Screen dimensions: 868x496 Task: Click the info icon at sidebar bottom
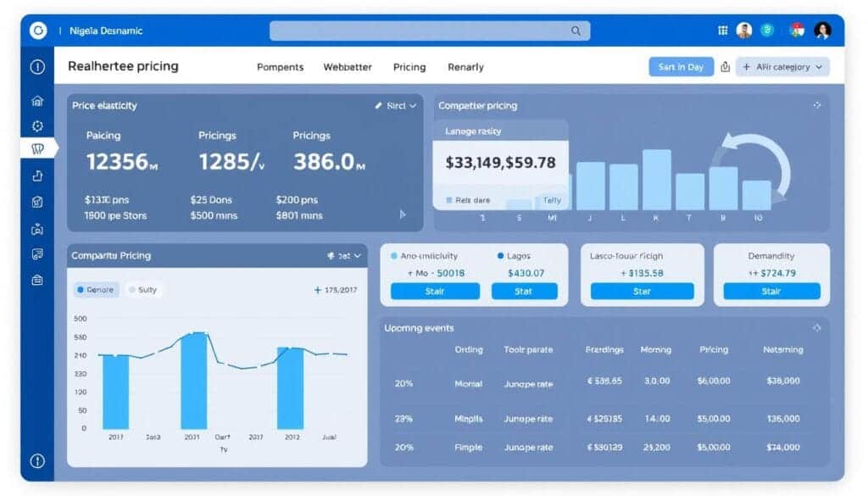37,460
